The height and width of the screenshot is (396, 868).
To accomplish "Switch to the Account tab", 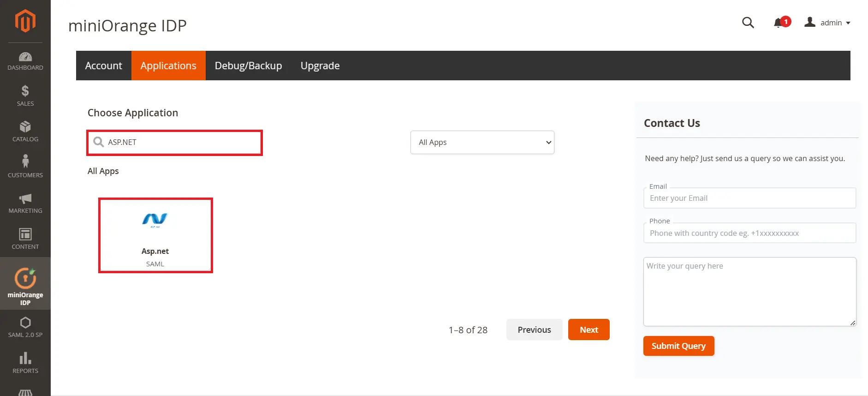I will pos(104,66).
